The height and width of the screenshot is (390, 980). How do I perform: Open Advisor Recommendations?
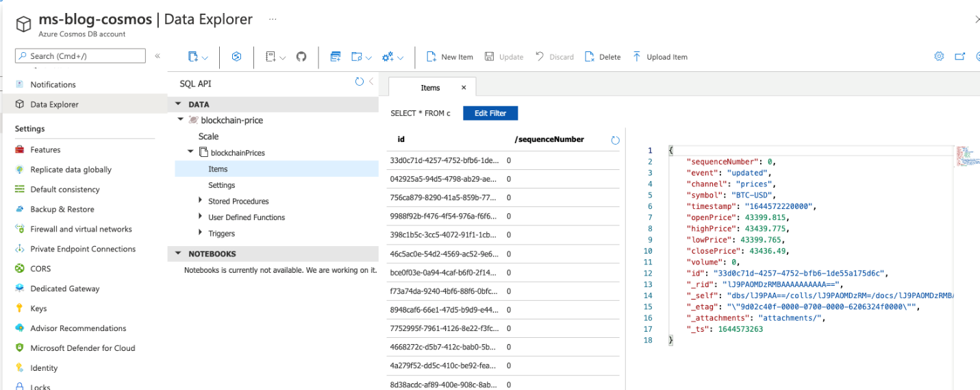tap(78, 328)
